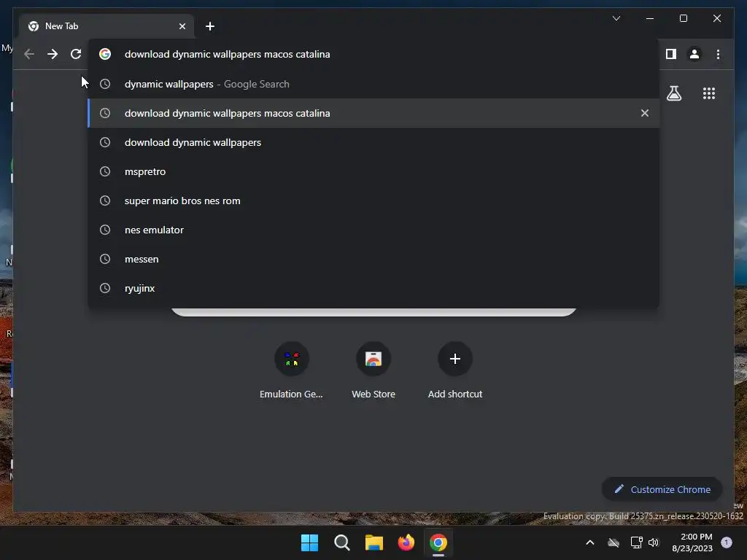Open the Chrome profile avatar menu
Viewport: 747px width, 560px height.
click(x=694, y=54)
